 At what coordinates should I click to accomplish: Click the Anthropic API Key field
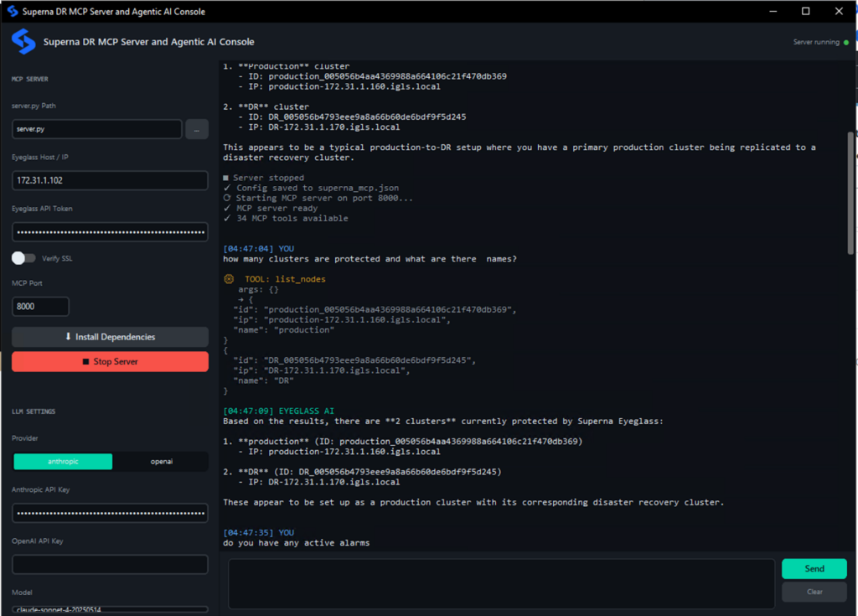(x=110, y=513)
